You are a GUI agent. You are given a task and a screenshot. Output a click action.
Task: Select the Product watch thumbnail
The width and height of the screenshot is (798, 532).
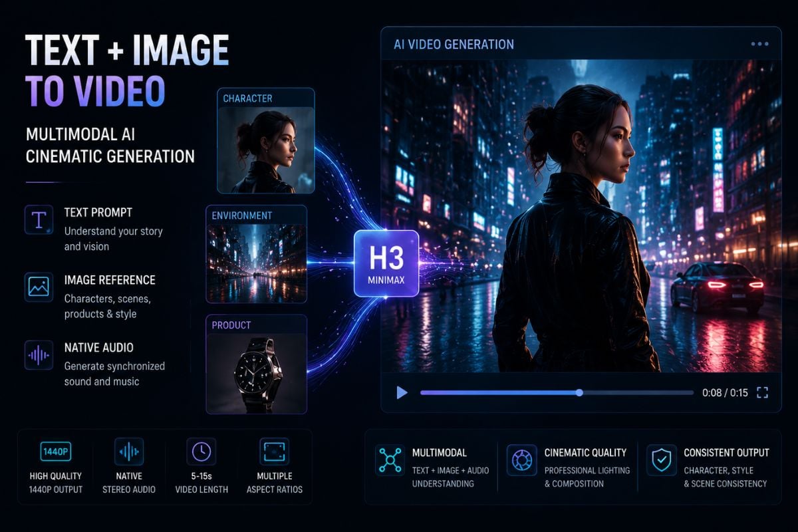pyautogui.click(x=256, y=374)
